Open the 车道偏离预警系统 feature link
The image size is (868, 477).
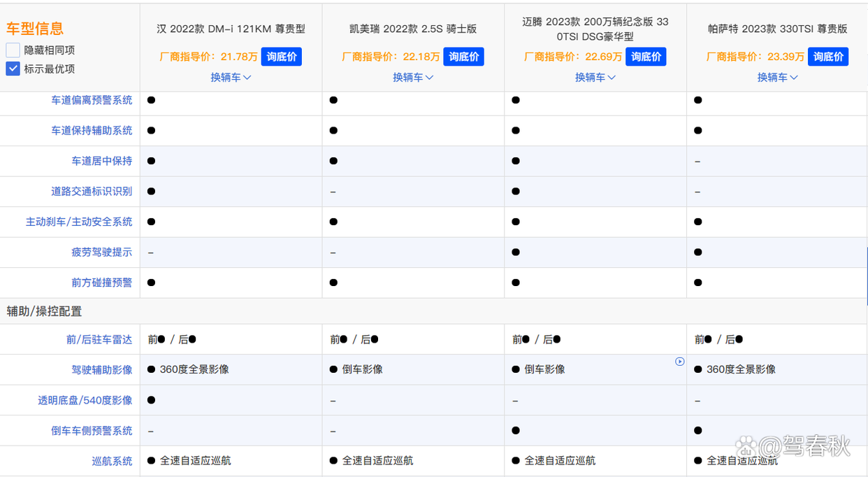click(92, 101)
